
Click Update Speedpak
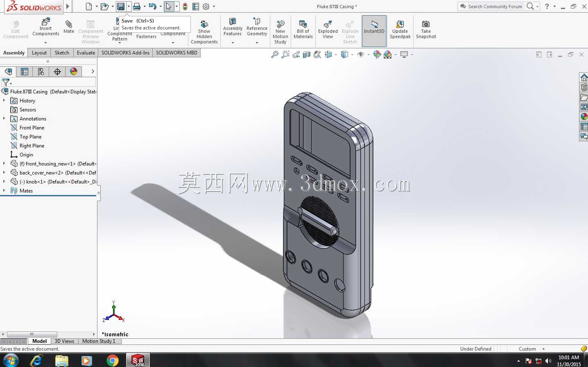(400, 29)
